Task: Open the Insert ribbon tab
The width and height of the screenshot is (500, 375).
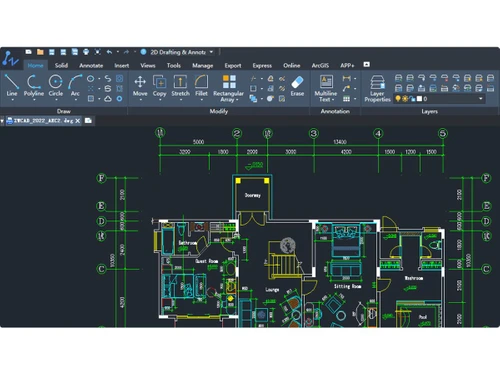Action: [x=122, y=65]
